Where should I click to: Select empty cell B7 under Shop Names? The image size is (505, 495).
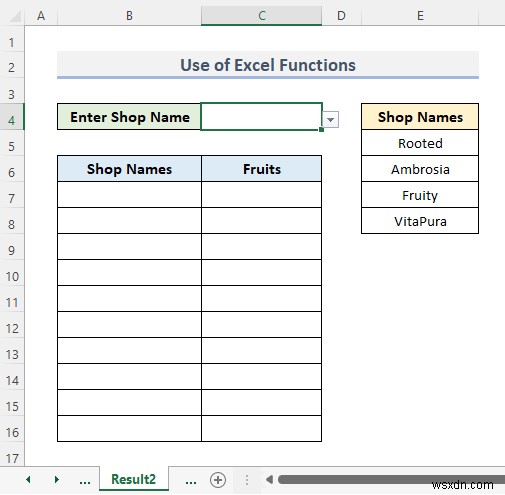pos(129,195)
